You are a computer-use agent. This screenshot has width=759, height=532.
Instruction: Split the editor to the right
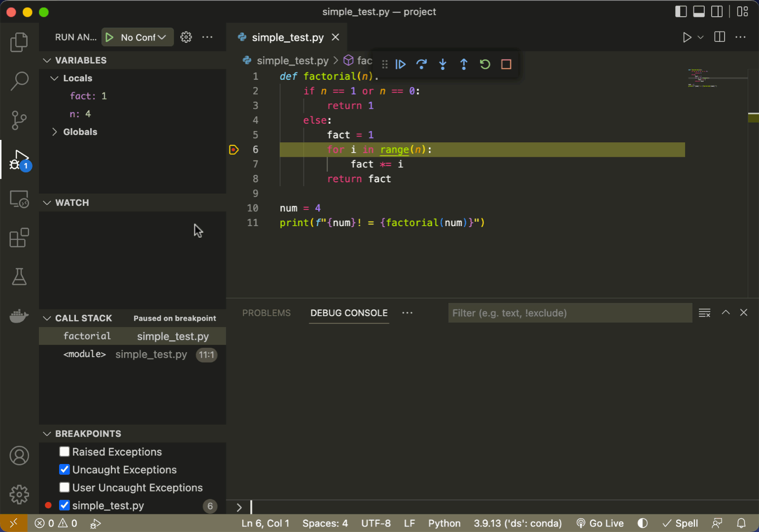tap(720, 37)
